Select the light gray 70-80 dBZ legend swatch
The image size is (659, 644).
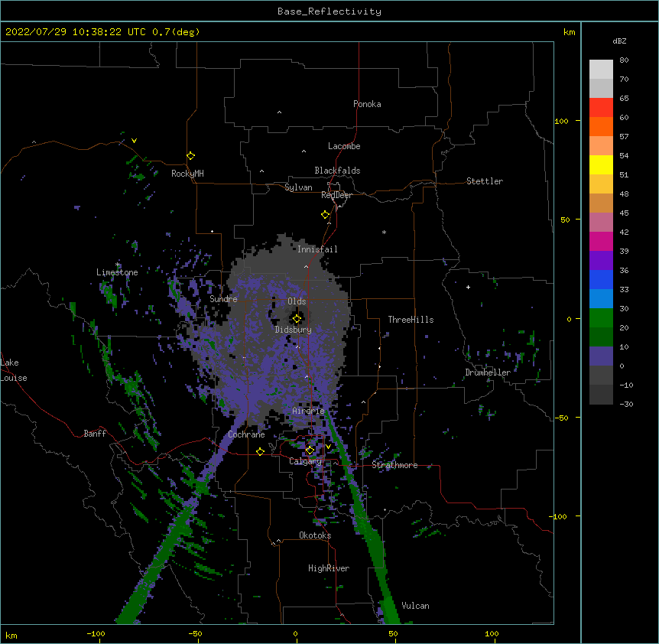(601, 69)
